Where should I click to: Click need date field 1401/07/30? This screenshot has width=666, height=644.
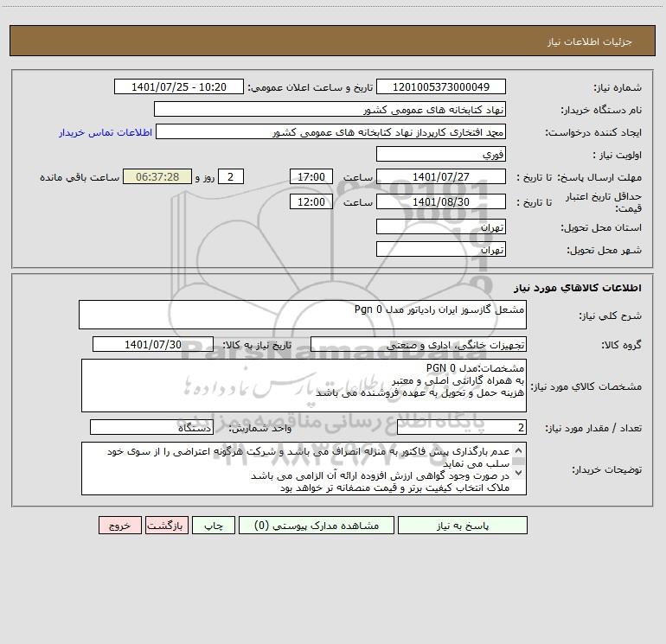153,345
